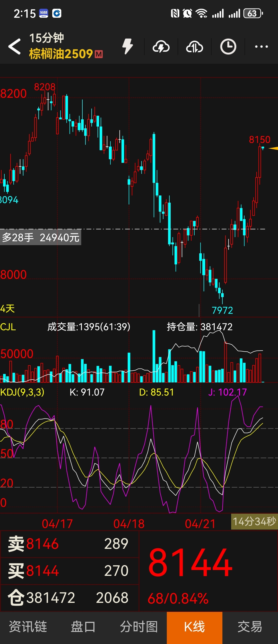Viewport: 278px width, 644px height.
Task: Tap the 7972 low price label
Action: tap(222, 310)
